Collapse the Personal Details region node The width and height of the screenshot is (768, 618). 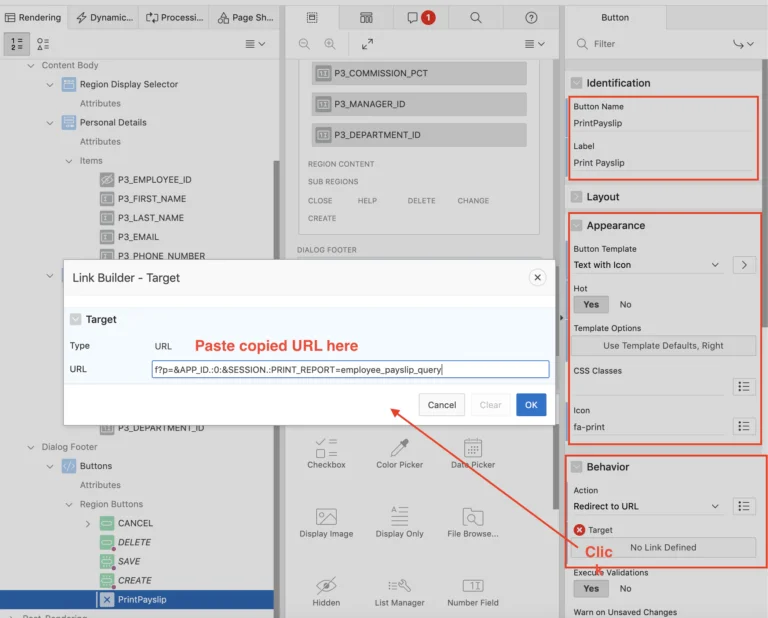[50, 122]
